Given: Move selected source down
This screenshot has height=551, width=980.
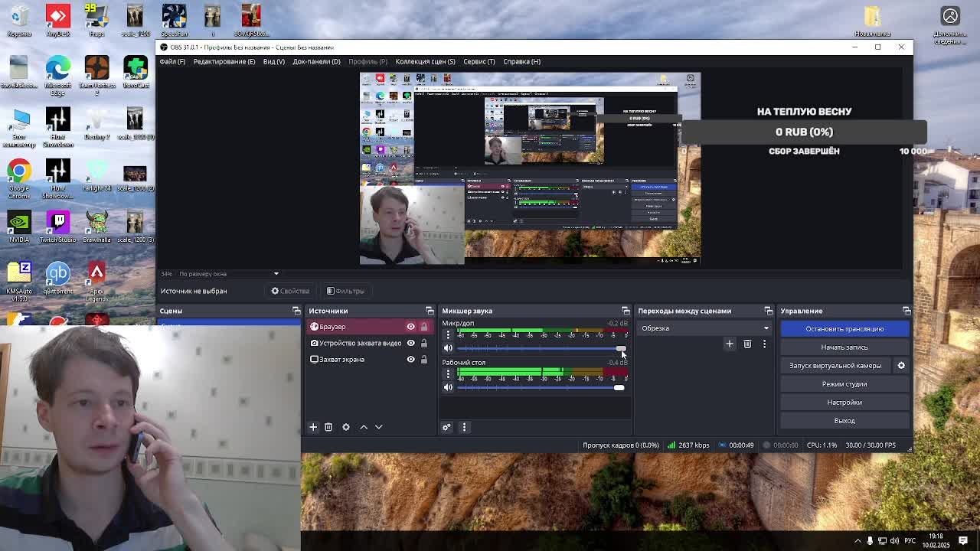Looking at the screenshot, I should (x=378, y=427).
